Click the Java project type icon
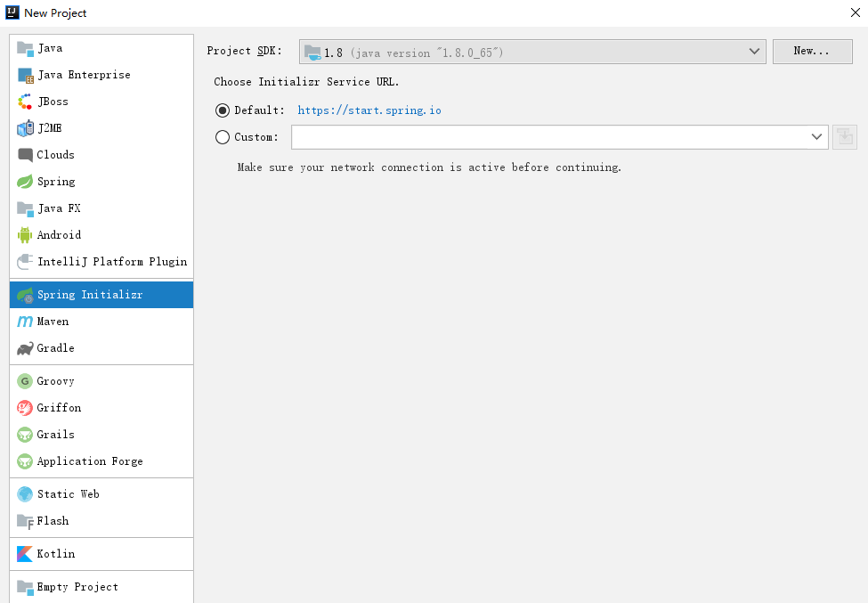The width and height of the screenshot is (868, 603). (x=25, y=49)
